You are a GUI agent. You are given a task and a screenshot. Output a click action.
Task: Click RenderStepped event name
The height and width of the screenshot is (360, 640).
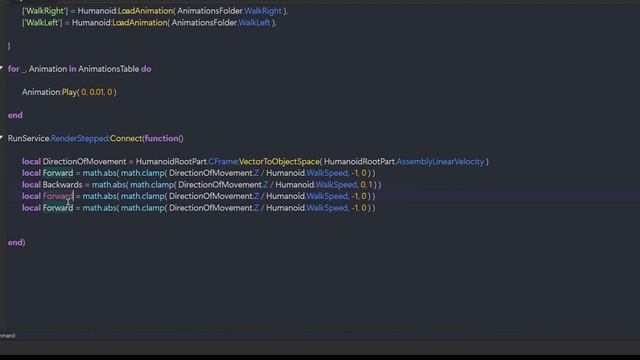[79, 138]
